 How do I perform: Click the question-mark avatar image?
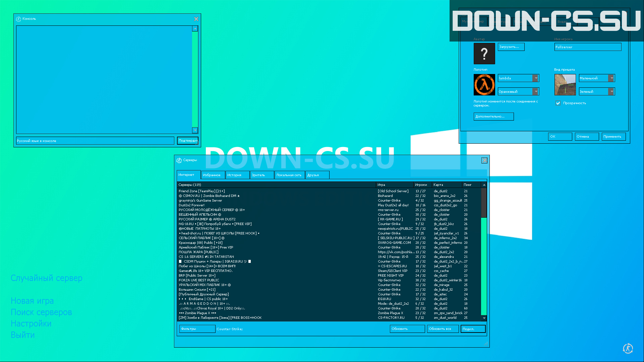click(484, 54)
